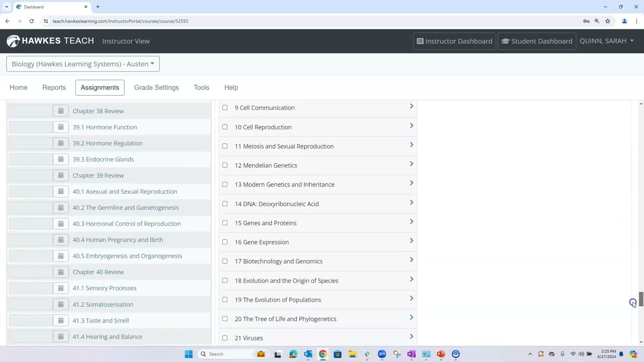Open 40.4 Human Pregnancy and Birth lesson
This screenshot has width=644, height=362.
(x=118, y=240)
